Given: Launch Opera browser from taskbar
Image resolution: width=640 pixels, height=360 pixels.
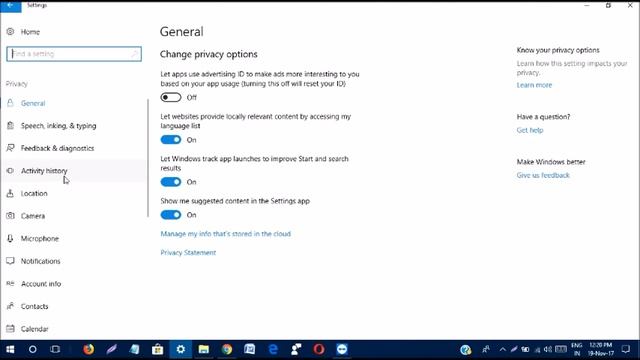Looking at the screenshot, I should 319,349.
